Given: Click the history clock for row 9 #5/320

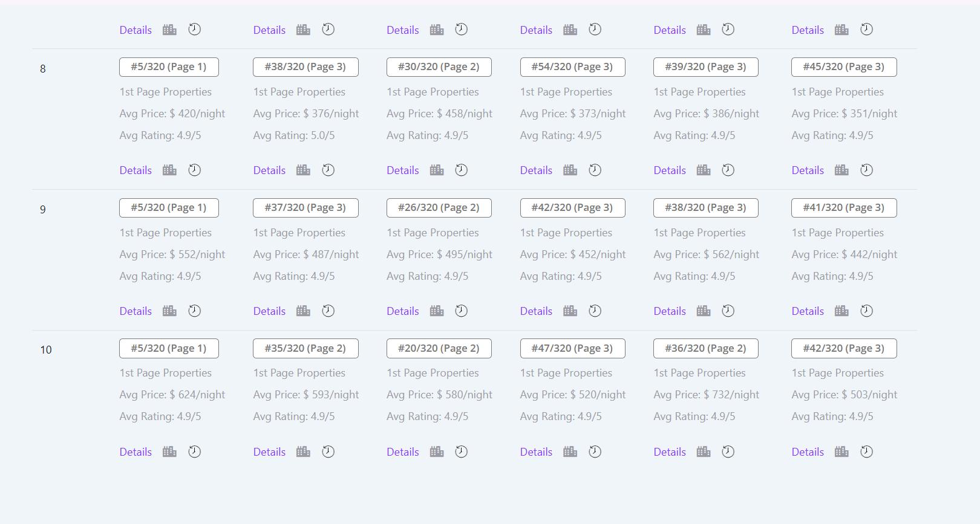Looking at the screenshot, I should click(x=194, y=311).
